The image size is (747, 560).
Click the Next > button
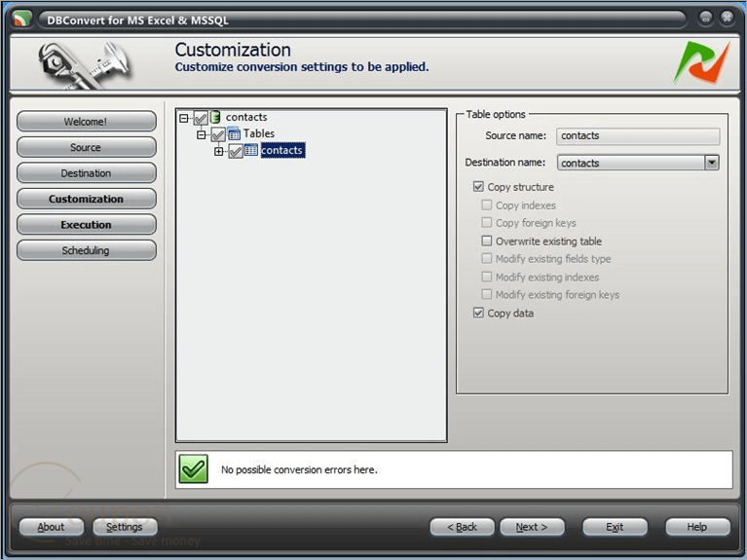click(532, 527)
